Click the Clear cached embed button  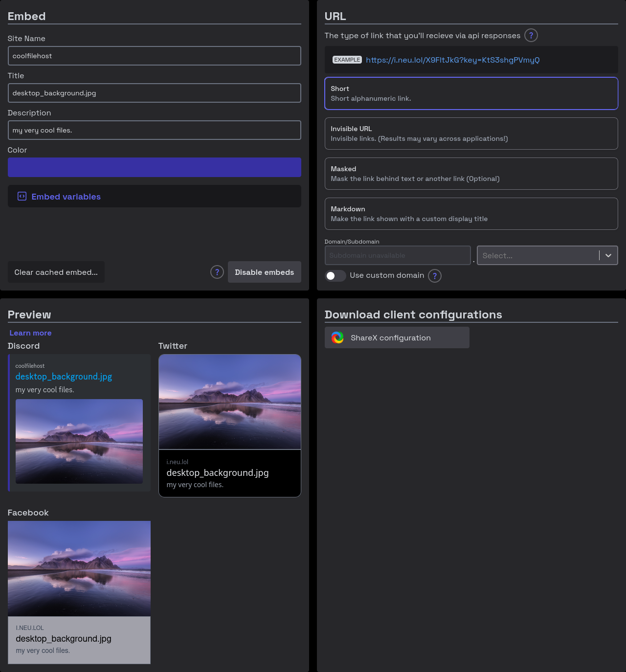pos(56,272)
